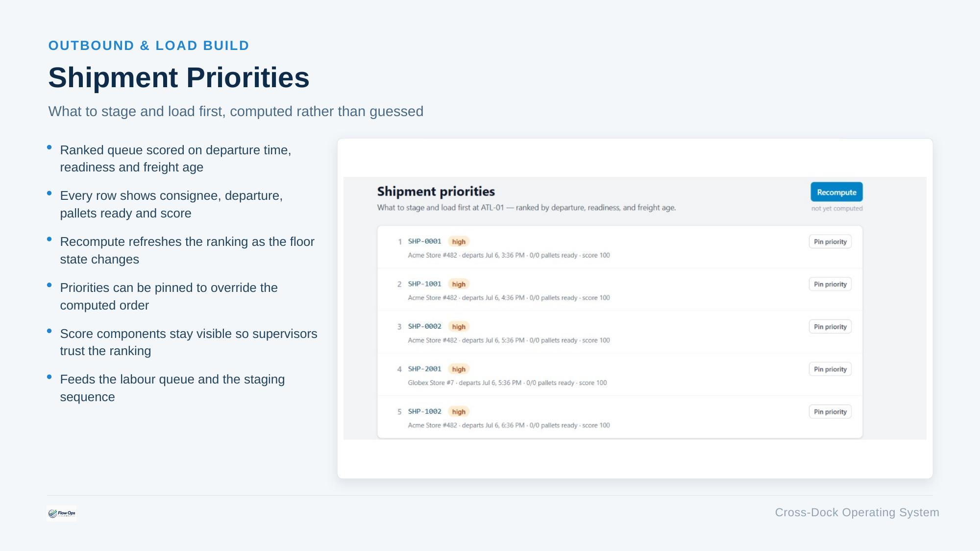Click the 'not yet computed' status text
The width and height of the screenshot is (980, 551).
tap(837, 209)
